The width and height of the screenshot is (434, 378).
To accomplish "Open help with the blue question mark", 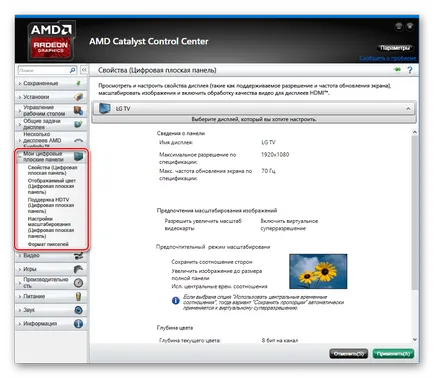I will pyautogui.click(x=410, y=70).
